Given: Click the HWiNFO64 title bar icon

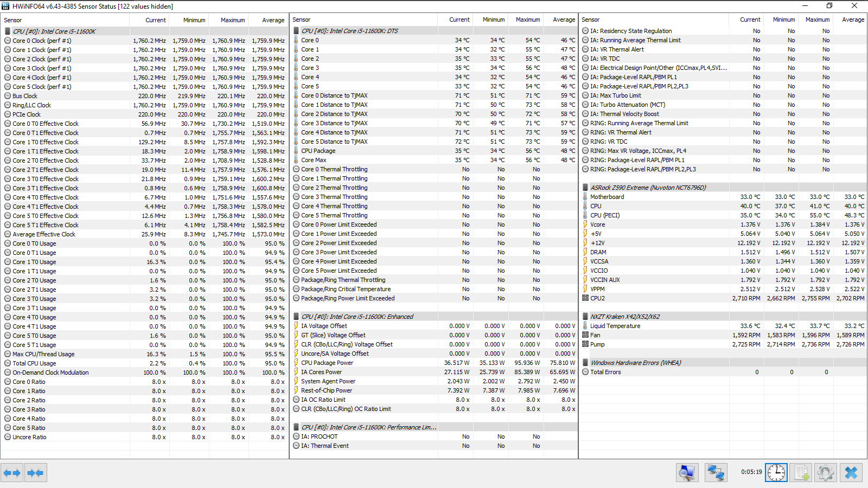Looking at the screenshot, I should click(x=5, y=6).
